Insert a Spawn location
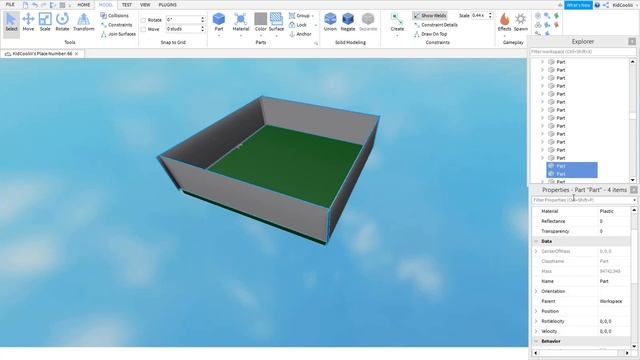The height and width of the screenshot is (360, 640). click(x=521, y=22)
